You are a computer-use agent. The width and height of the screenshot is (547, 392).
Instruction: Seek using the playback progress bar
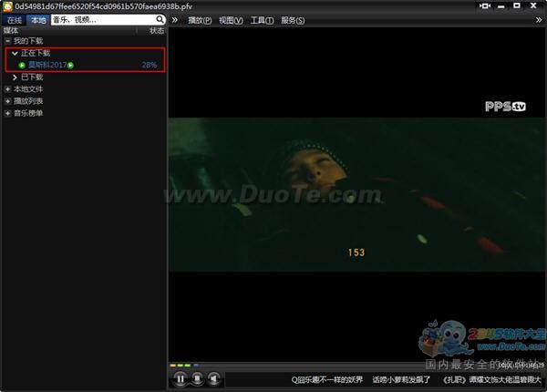pyautogui.click(x=356, y=366)
